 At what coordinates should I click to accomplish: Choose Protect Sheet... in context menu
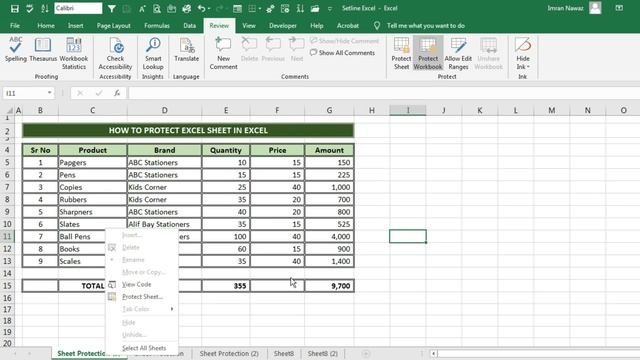pos(142,297)
